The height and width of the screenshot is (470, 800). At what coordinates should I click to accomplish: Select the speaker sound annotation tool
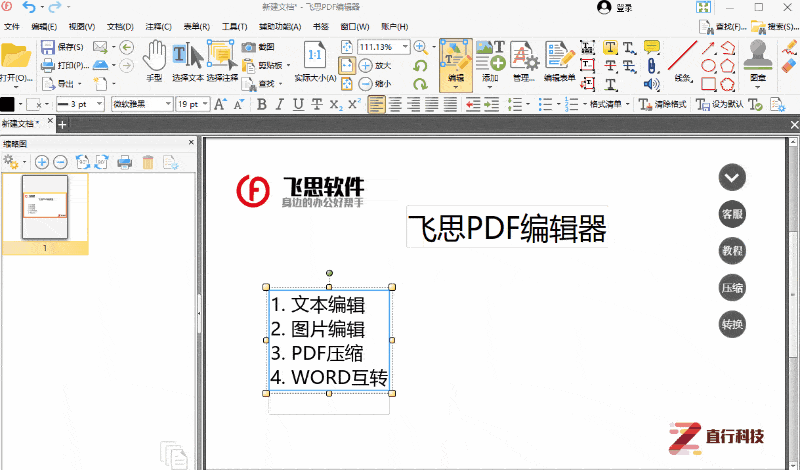[652, 84]
